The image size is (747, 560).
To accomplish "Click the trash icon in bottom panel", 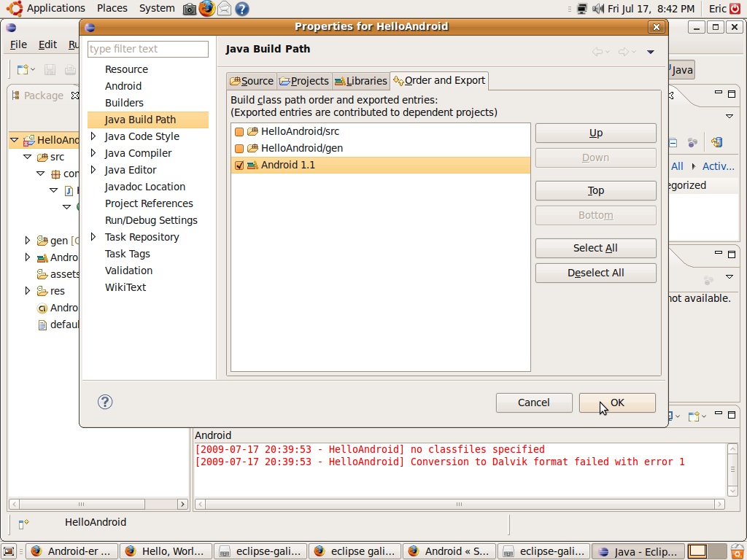I will pyautogui.click(x=738, y=551).
